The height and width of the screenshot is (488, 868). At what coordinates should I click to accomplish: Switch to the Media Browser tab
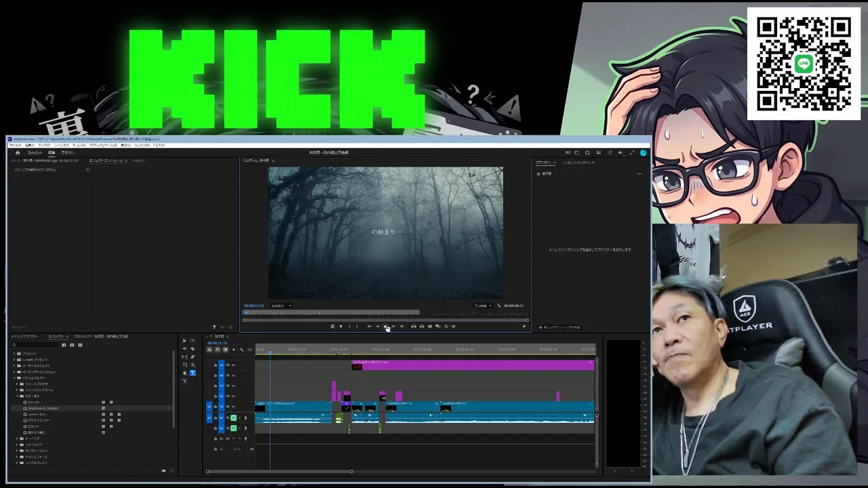tap(24, 336)
